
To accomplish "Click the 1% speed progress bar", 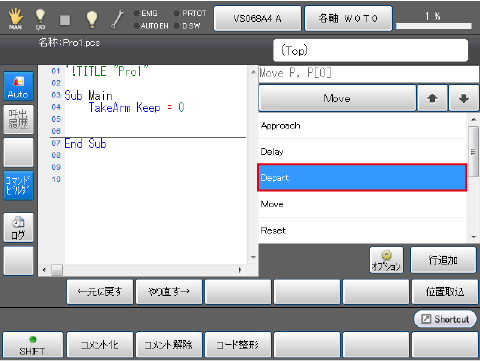I will click(434, 26).
